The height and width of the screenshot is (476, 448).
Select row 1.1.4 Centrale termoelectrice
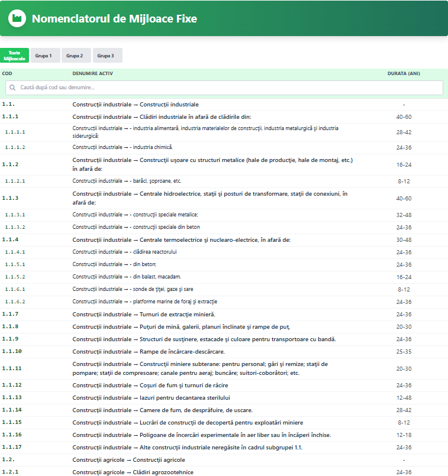click(x=181, y=240)
